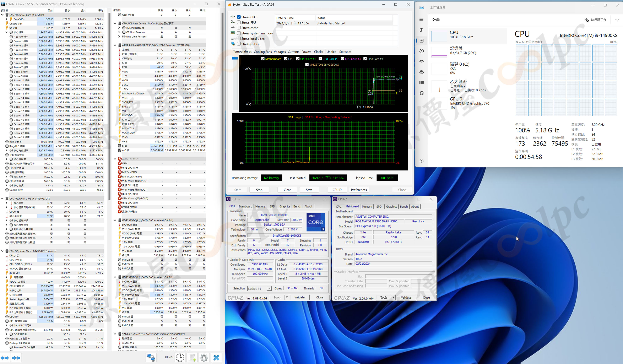Toggle KINGSTON SNV2S500G graph checkbox
Viewport: 623px width, 364px height.
pyautogui.click(x=307, y=65)
